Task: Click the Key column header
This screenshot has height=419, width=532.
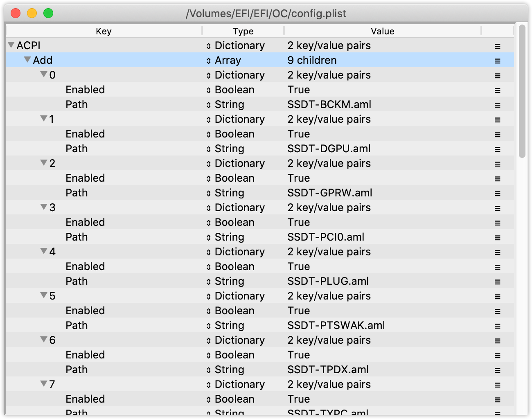Action: point(104,31)
